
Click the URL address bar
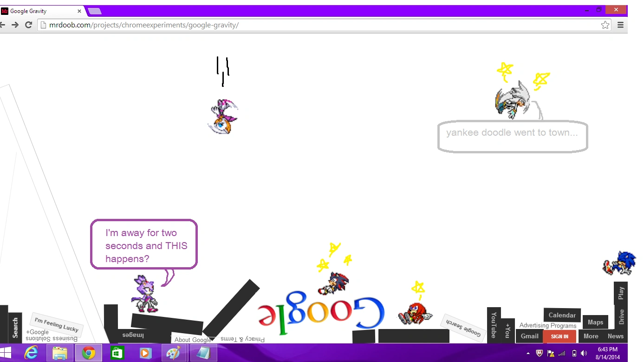(x=316, y=25)
